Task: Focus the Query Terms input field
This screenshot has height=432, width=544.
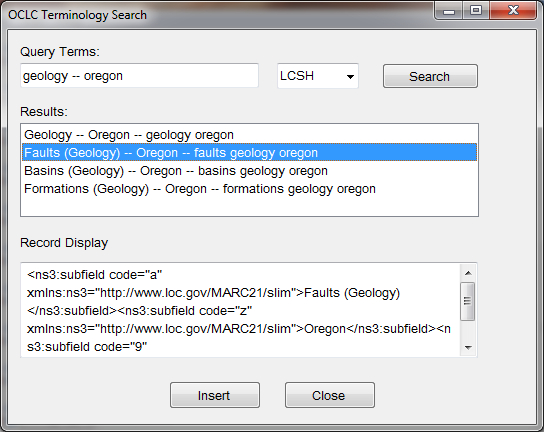Action: pyautogui.click(x=139, y=76)
